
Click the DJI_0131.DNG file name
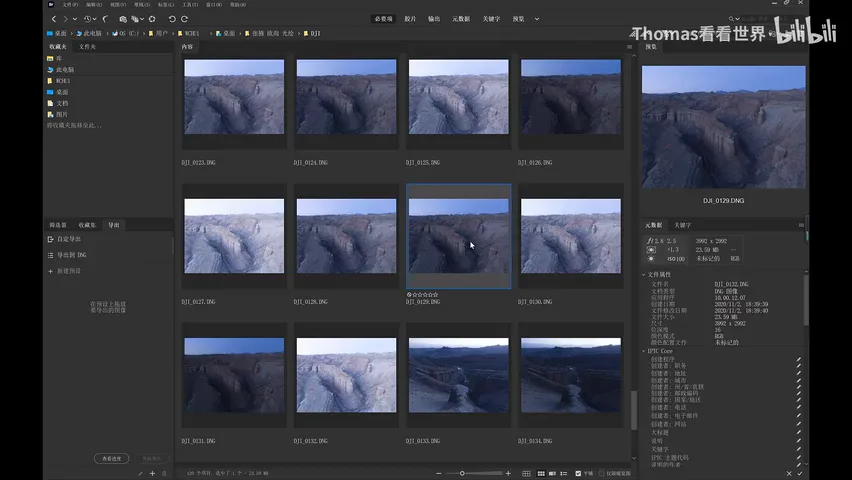tap(198, 441)
